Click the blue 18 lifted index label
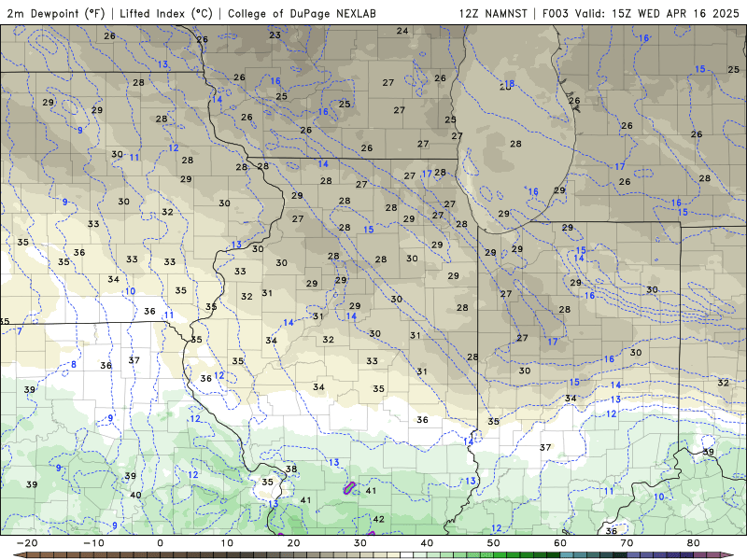The image size is (747, 560). pyautogui.click(x=509, y=84)
